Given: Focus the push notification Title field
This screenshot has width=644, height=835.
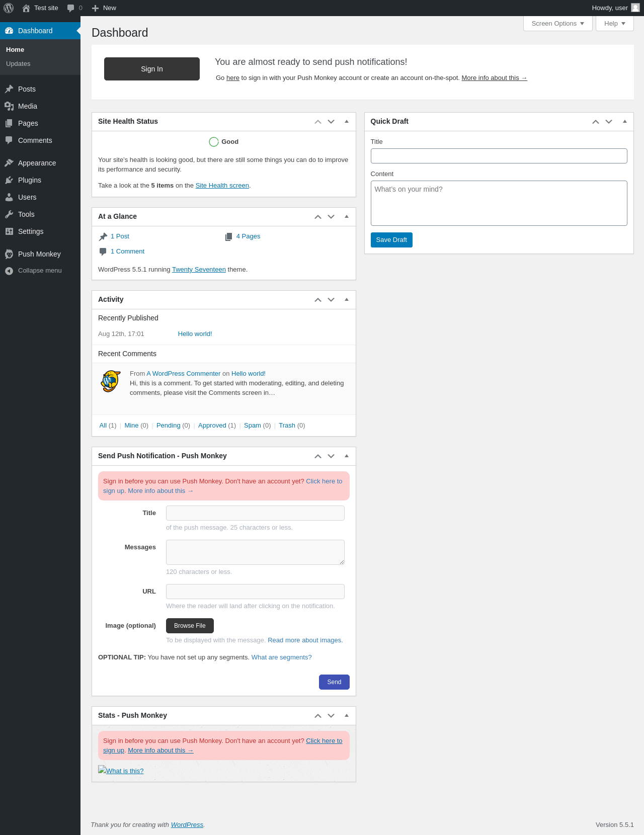Looking at the screenshot, I should [x=255, y=513].
